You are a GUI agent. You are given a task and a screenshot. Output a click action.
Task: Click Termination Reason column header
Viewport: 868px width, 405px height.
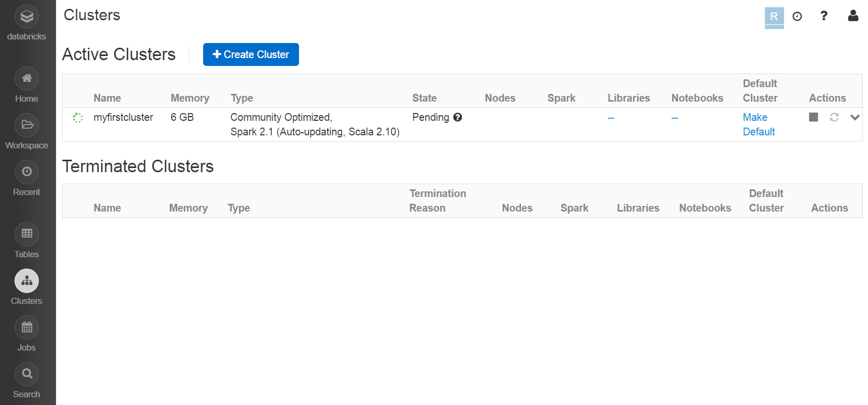pos(438,201)
